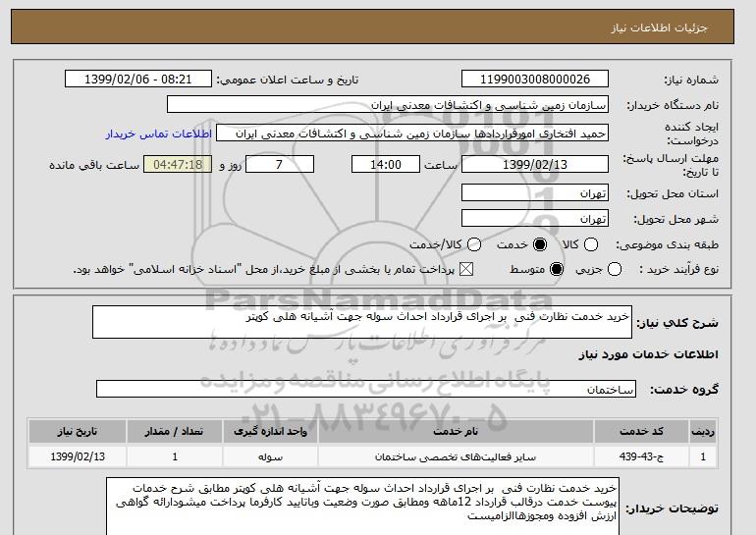Image resolution: width=756 pixels, height=535 pixels.
Task: Click the buyer notes text area
Action: 362,507
